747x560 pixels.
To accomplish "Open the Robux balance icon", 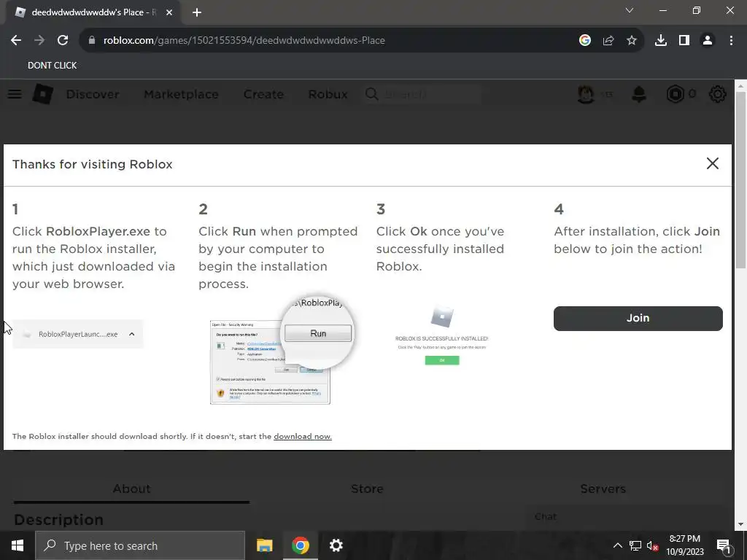I will 675,94.
